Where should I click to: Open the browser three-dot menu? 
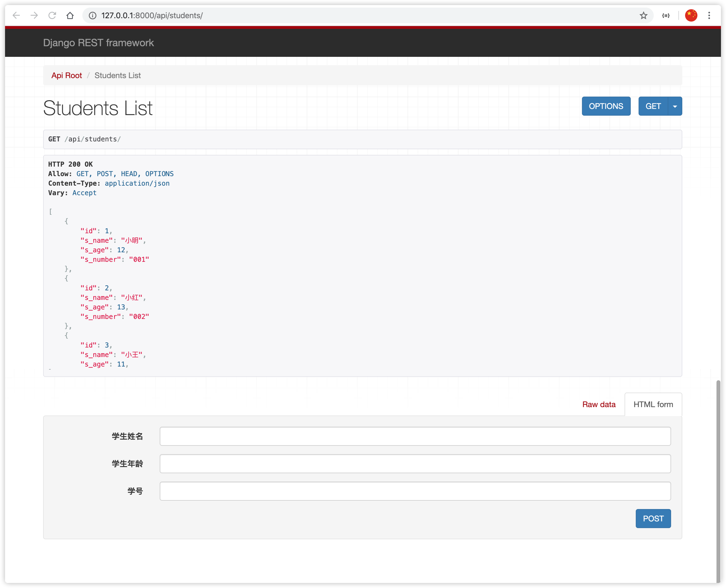[709, 15]
